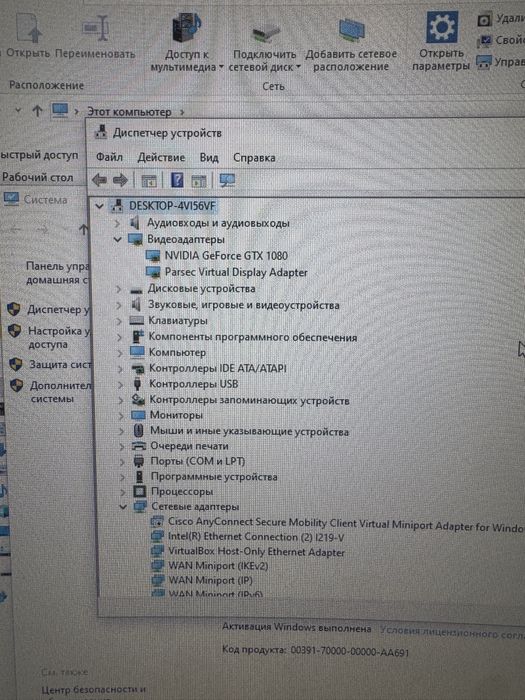Expand Контроллеры USB category
Image resolution: width=525 pixels, height=700 pixels.
(120, 384)
